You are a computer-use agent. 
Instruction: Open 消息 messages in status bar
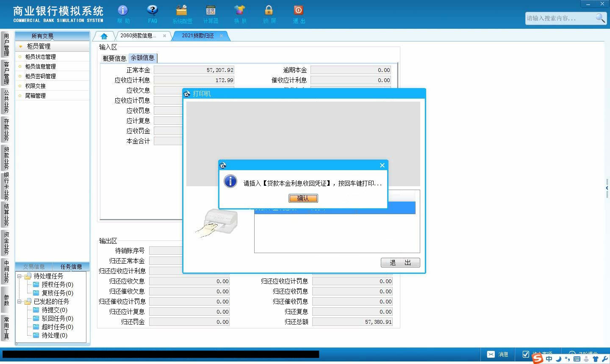pos(498,354)
